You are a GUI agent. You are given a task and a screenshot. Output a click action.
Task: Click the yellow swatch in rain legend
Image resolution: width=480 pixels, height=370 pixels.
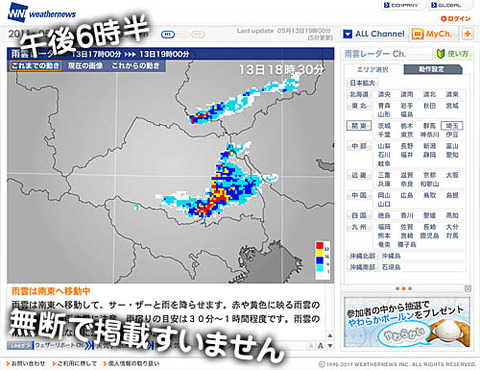point(320,253)
